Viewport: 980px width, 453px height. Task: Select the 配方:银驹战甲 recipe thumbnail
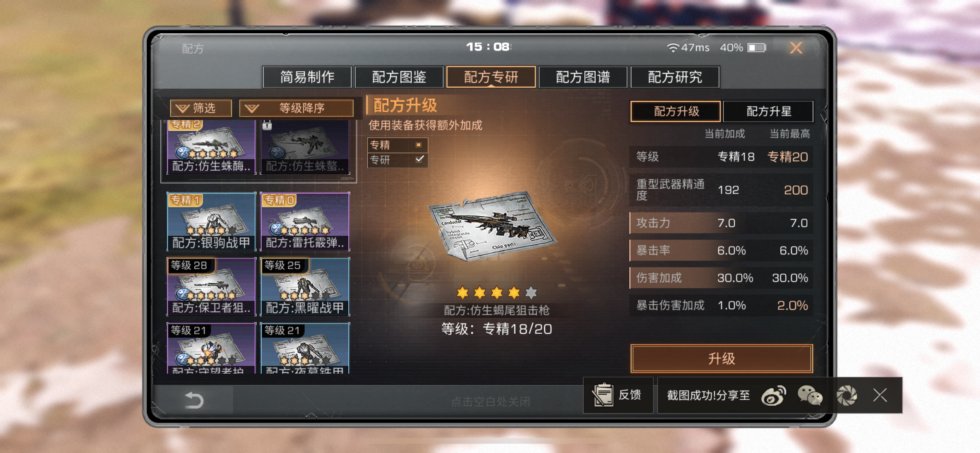211,221
